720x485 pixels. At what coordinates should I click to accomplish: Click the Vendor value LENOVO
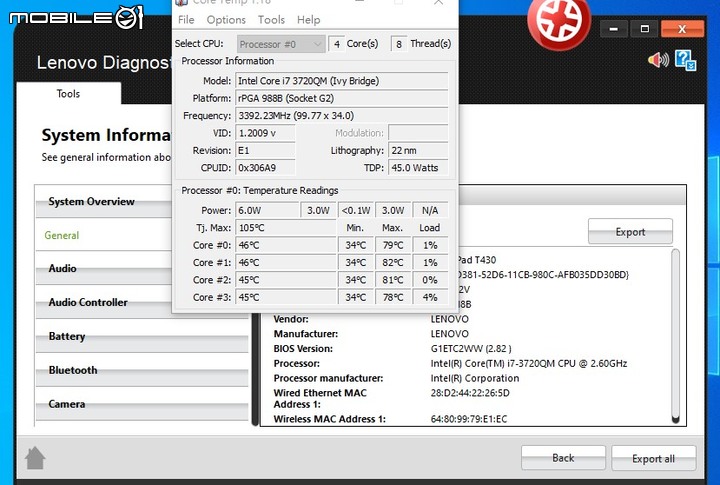tap(450, 319)
